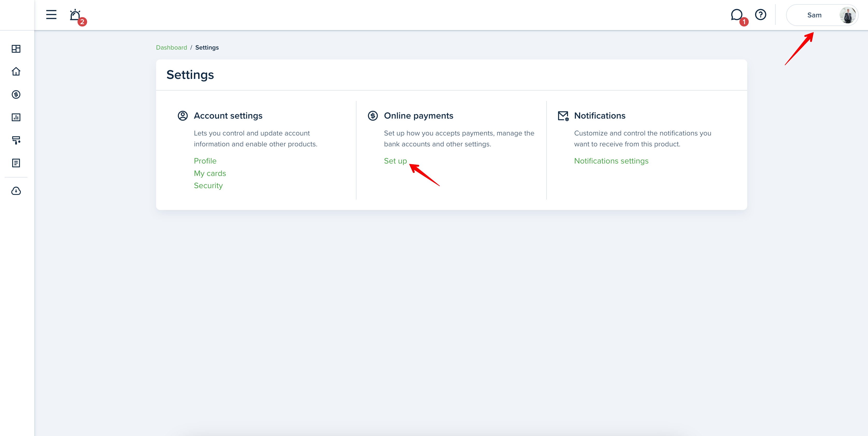Click cloud download icon in sidebar
This screenshot has width=868, height=436.
coord(16,191)
